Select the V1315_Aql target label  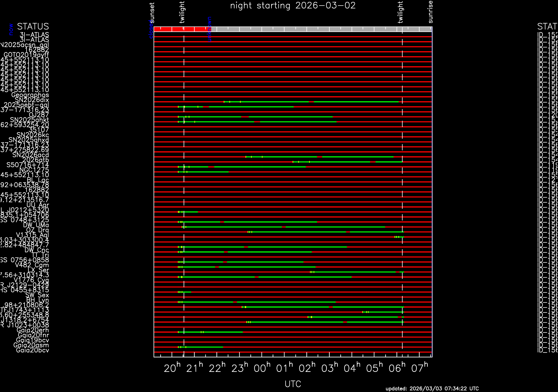click(32, 235)
